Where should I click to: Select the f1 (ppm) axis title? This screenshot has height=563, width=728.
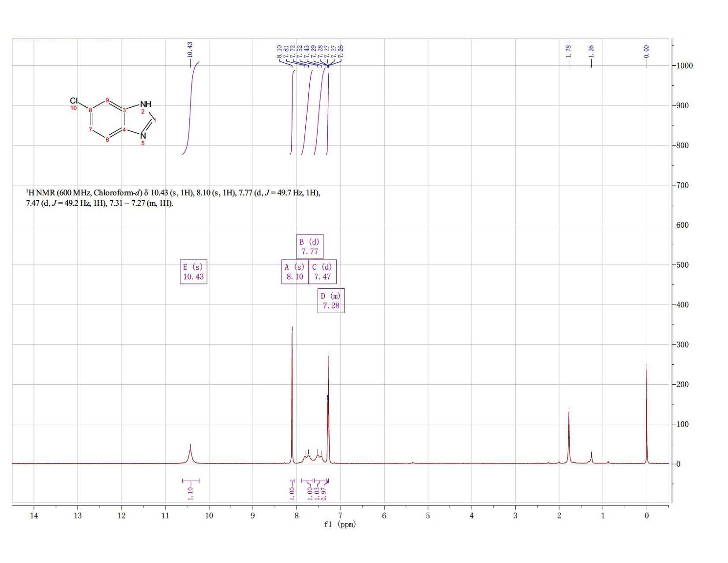coord(340,525)
